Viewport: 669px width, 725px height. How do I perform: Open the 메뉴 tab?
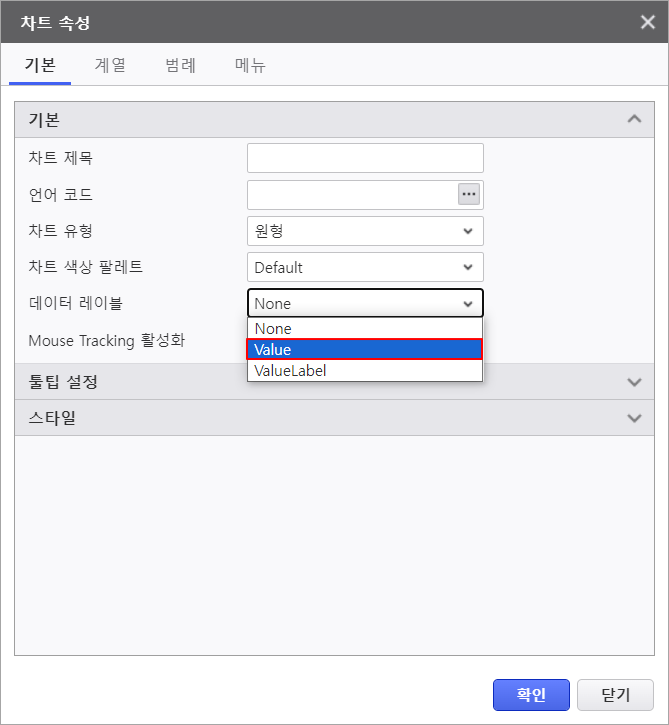tap(250, 65)
